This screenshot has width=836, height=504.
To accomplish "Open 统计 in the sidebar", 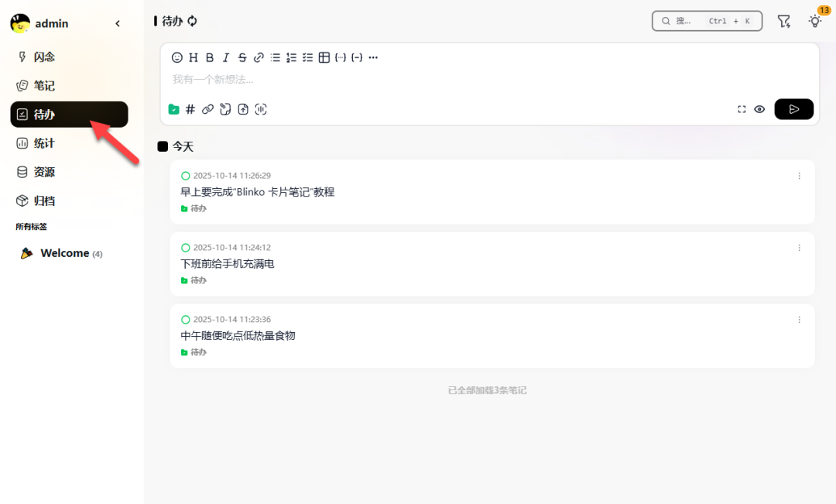I will coord(70,143).
